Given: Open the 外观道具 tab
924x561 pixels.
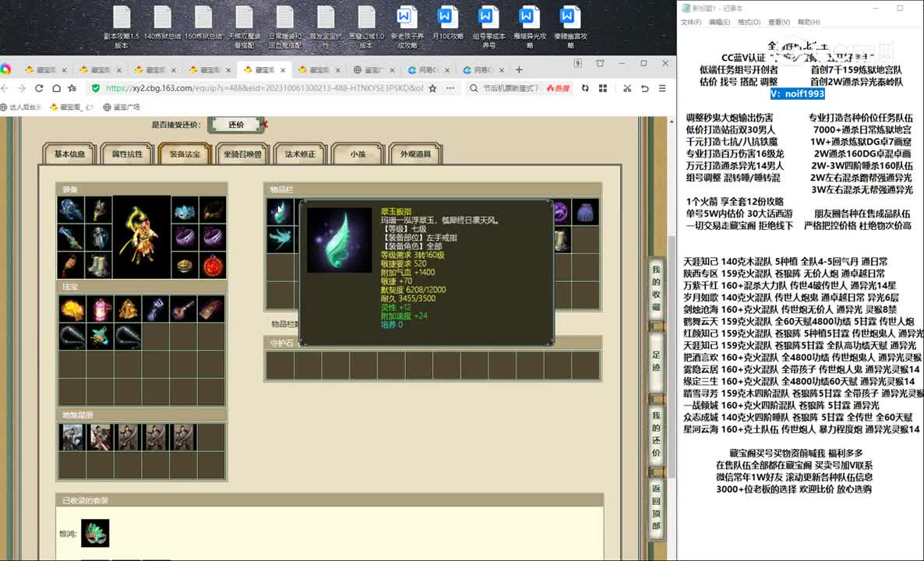Looking at the screenshot, I should click(x=415, y=153).
